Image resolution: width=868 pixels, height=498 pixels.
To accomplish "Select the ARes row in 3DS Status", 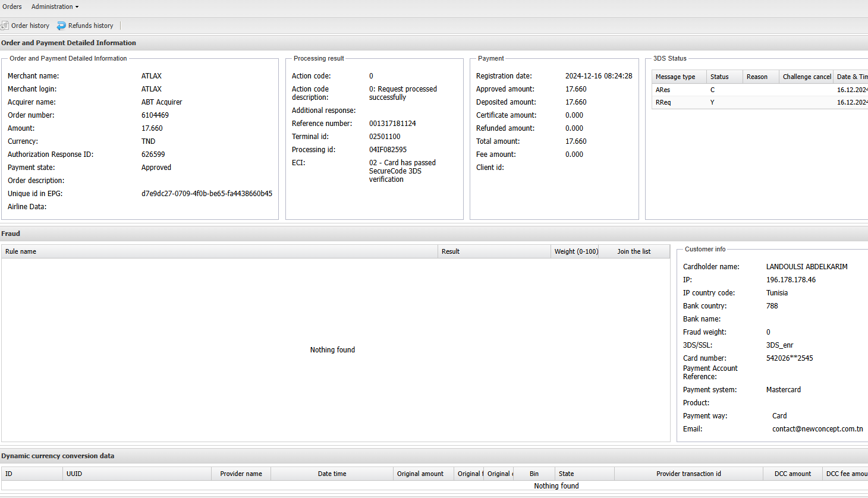I will pyautogui.click(x=663, y=90).
